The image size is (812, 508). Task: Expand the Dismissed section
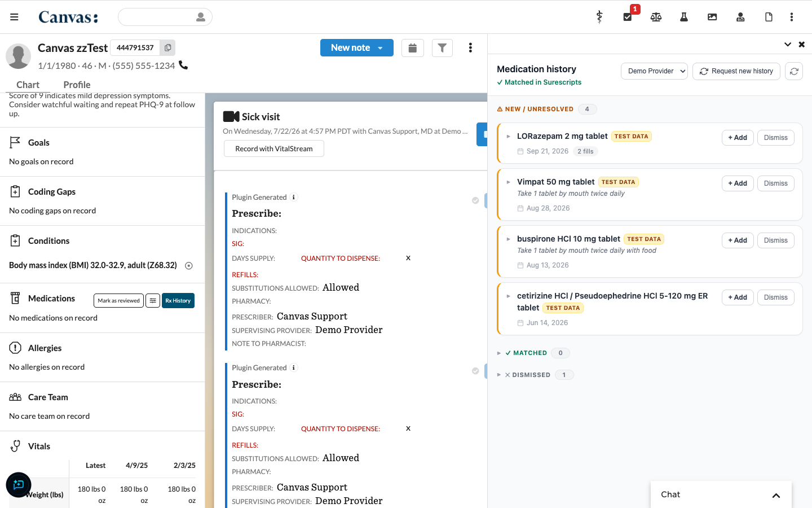point(499,375)
